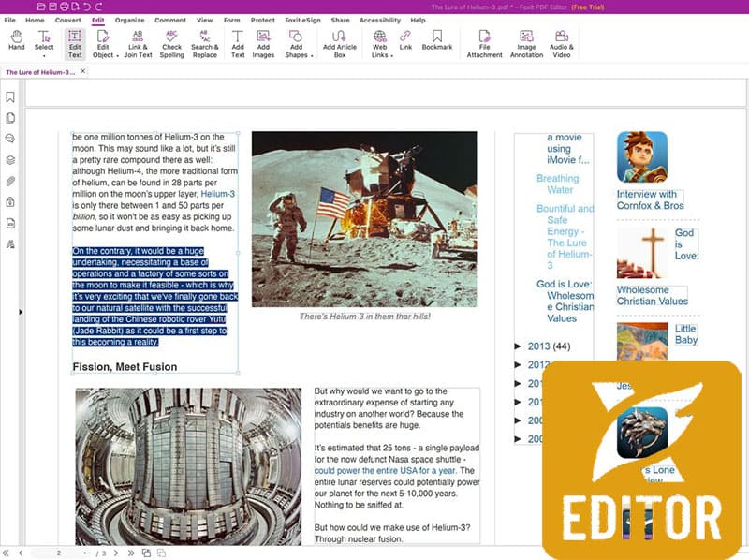Expand Select tool dropdown arrow

[x=44, y=56]
